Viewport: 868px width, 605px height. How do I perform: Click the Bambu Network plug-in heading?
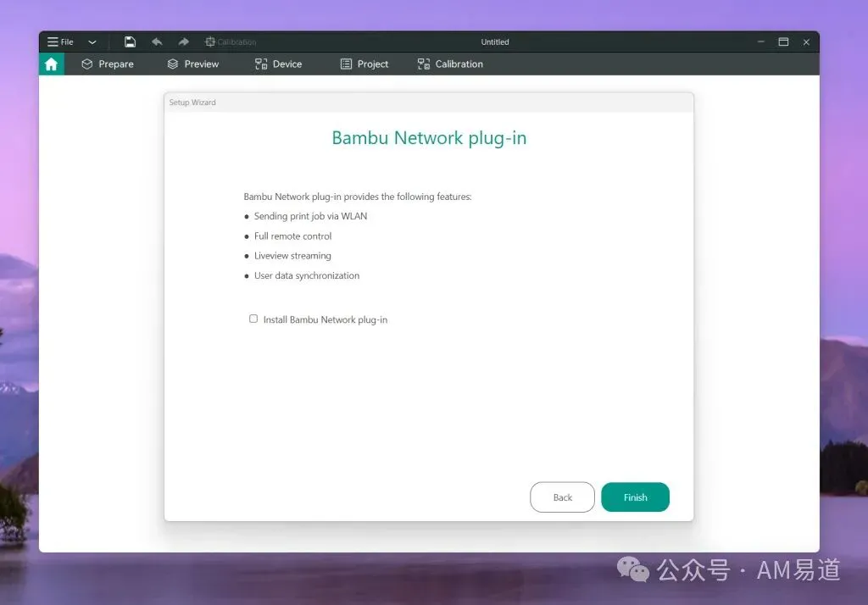(429, 138)
